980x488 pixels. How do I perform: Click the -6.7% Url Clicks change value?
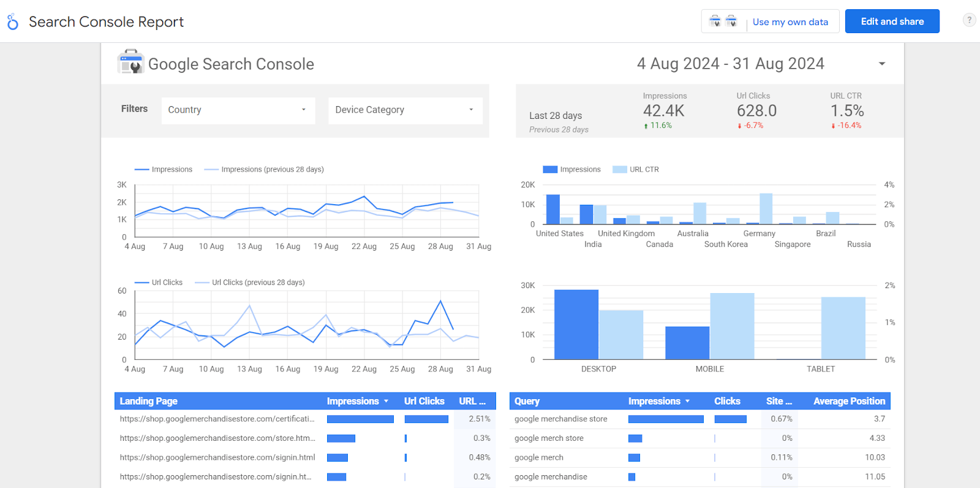(x=753, y=126)
